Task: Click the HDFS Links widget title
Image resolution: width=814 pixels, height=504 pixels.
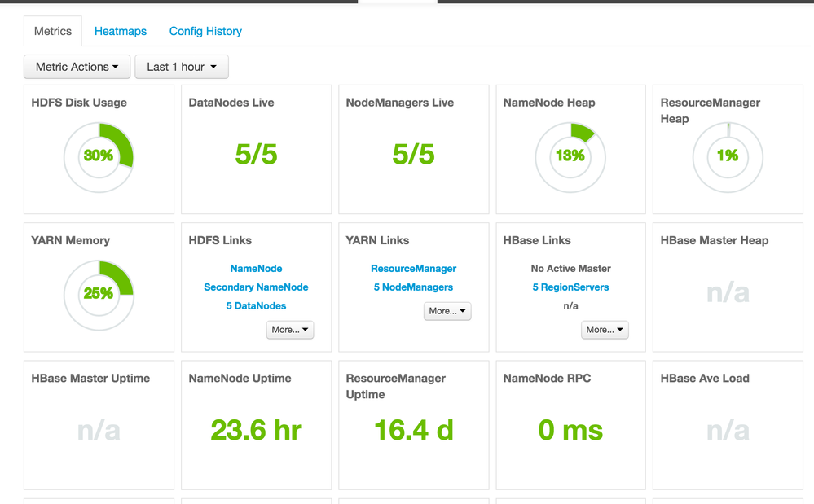Action: click(220, 240)
